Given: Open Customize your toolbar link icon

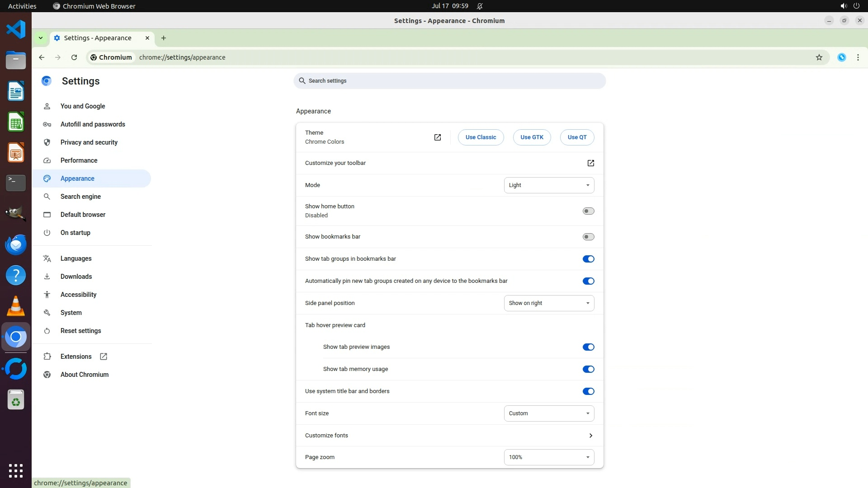Looking at the screenshot, I should pos(590,163).
